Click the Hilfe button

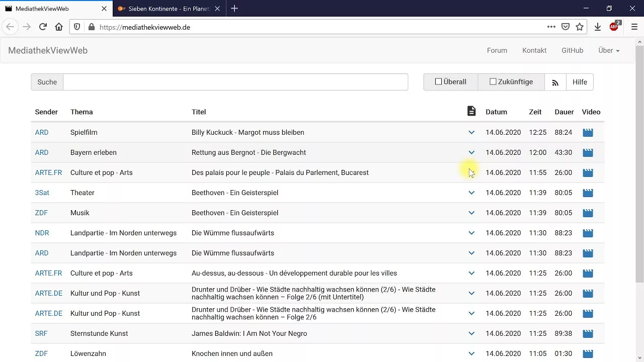(x=580, y=82)
